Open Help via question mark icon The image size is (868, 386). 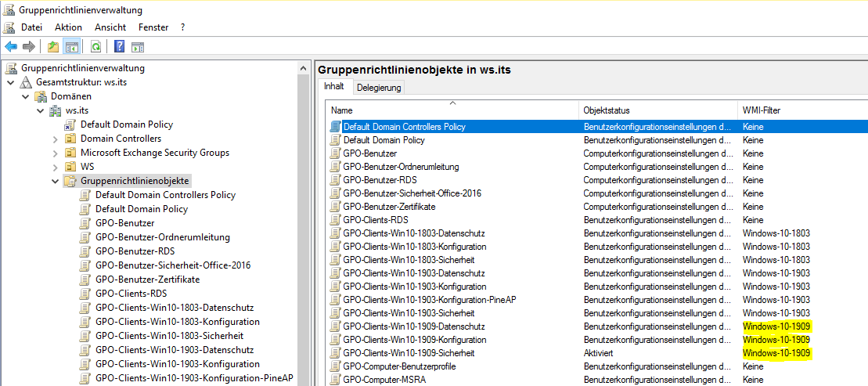pyautogui.click(x=119, y=47)
